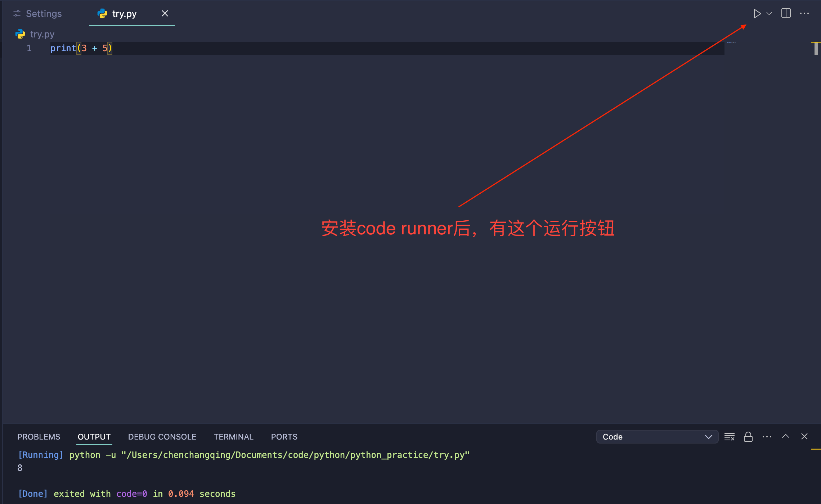The width and height of the screenshot is (821, 504).
Task: Expand the Code output channel dropdown
Action: pyautogui.click(x=657, y=437)
